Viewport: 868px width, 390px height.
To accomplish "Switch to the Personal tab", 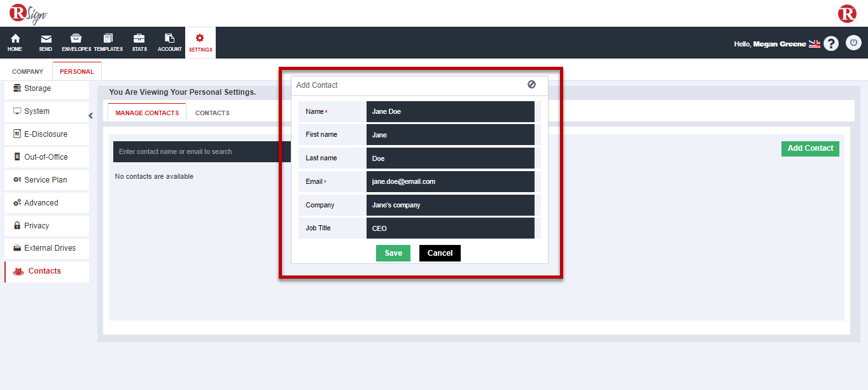I will pos(77,71).
